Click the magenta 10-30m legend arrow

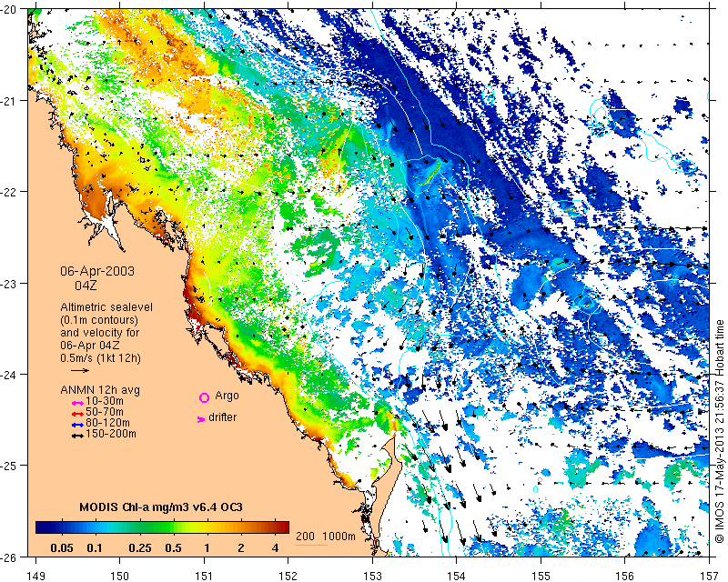(x=77, y=403)
